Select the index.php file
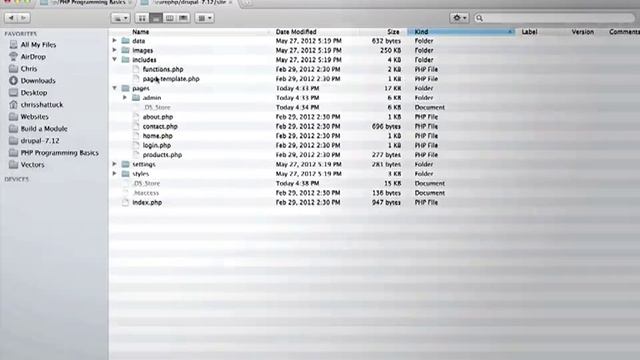 (147, 202)
